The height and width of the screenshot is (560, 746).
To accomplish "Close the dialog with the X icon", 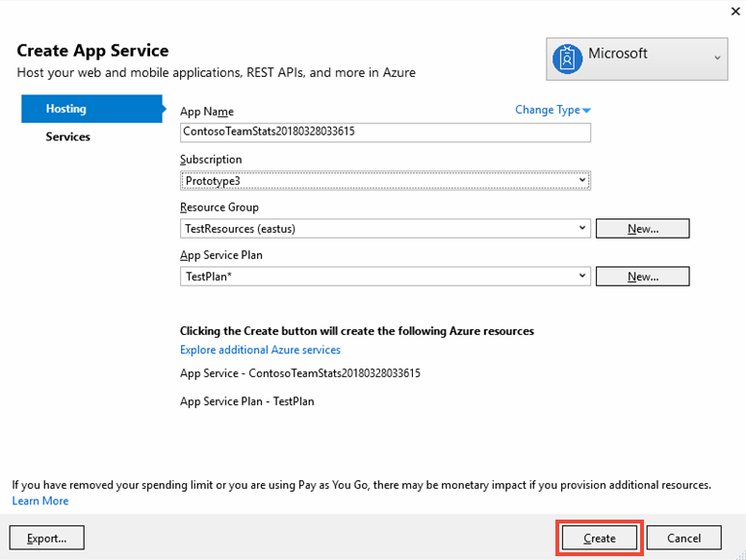I will pos(735,11).
